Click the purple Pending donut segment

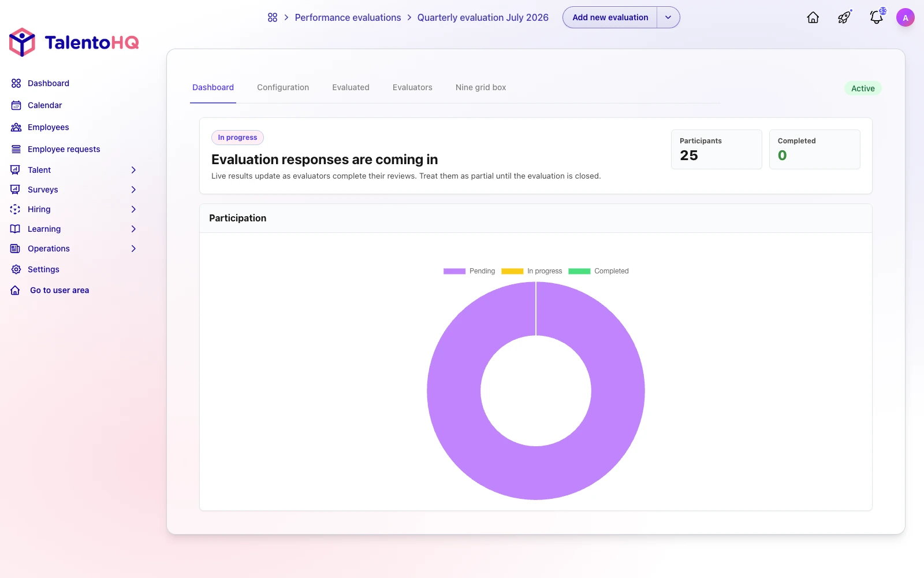[618, 391]
